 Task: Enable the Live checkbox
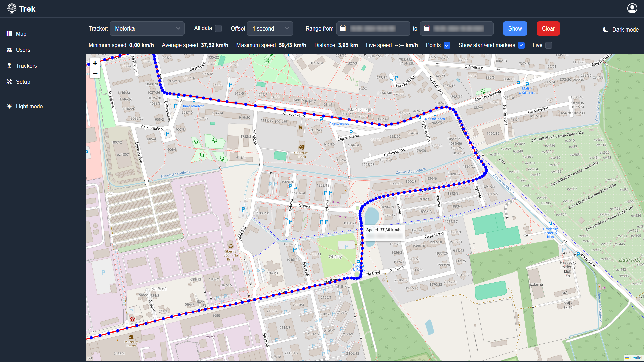549,45
